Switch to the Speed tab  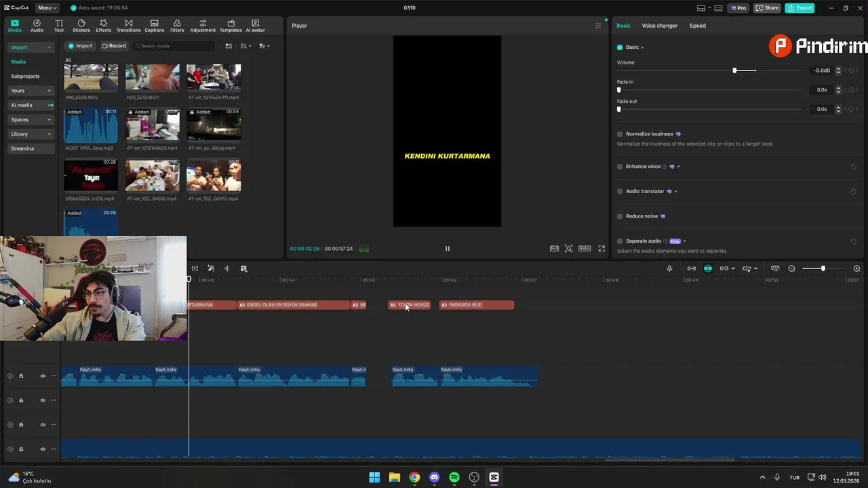coord(697,26)
